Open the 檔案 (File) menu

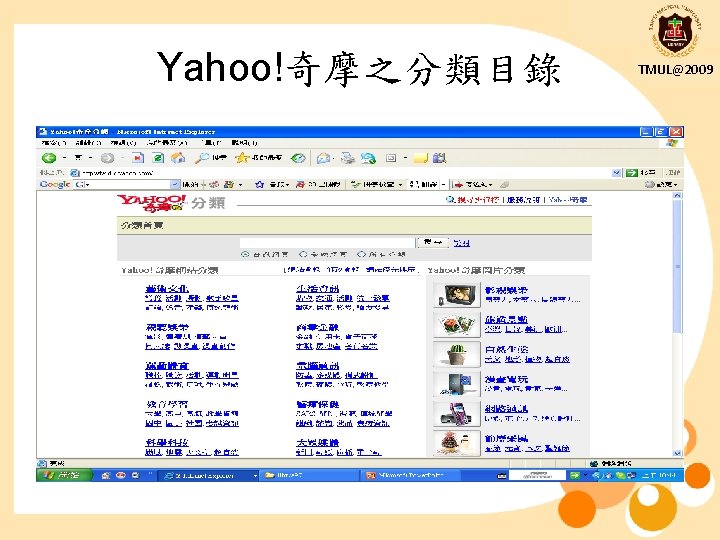53,143
